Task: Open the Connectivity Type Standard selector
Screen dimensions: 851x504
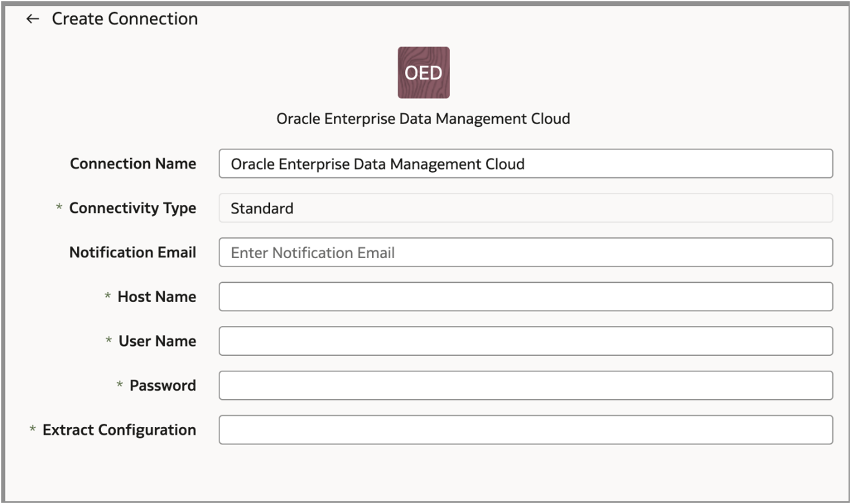Action: pyautogui.click(x=525, y=208)
